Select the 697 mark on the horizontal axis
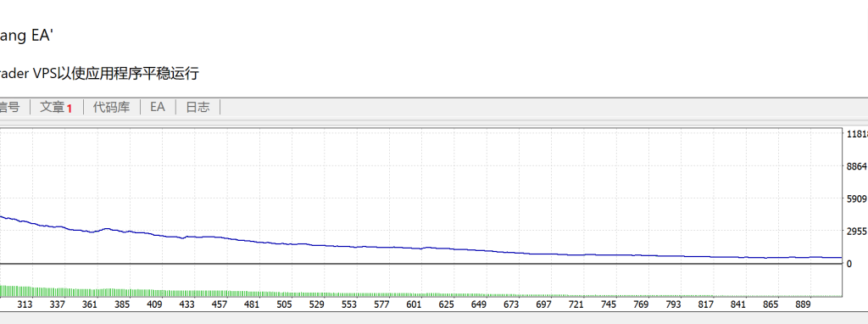This screenshot has height=324, width=868. [x=544, y=304]
